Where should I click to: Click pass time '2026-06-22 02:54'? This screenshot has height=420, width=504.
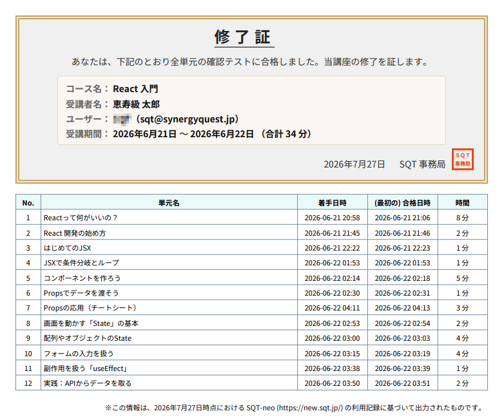pyautogui.click(x=402, y=323)
